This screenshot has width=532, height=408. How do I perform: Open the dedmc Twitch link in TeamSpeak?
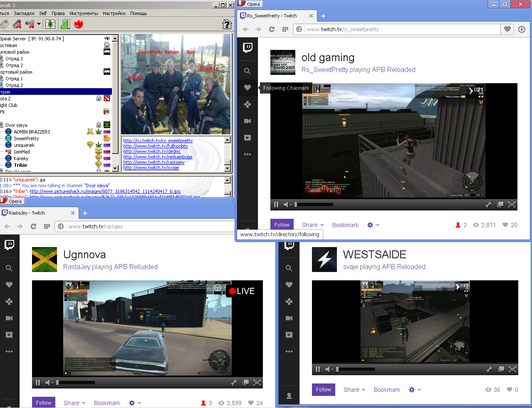point(152,151)
